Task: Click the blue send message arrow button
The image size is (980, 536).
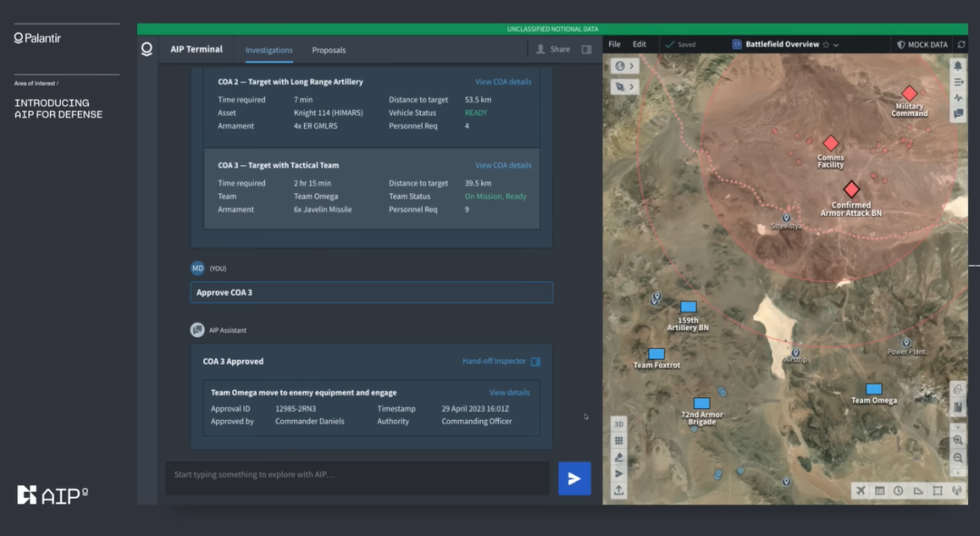Action: (574, 478)
